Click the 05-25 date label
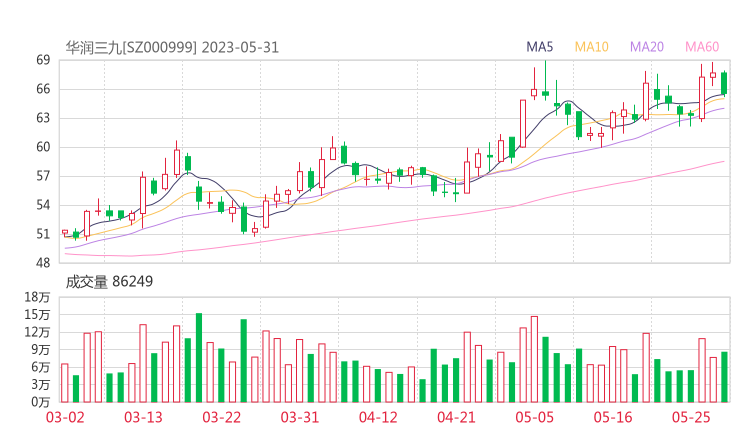This screenshot has width=740, height=440. (x=691, y=417)
